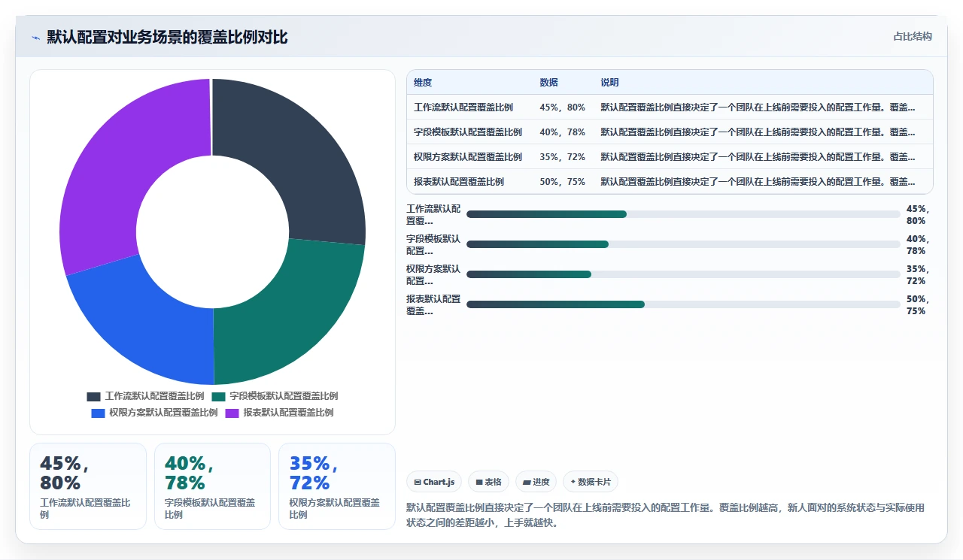
Task: Click the description in the 报表 table row
Action: [758, 182]
